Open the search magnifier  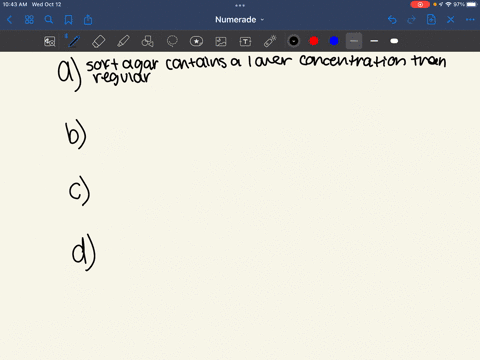(49, 20)
